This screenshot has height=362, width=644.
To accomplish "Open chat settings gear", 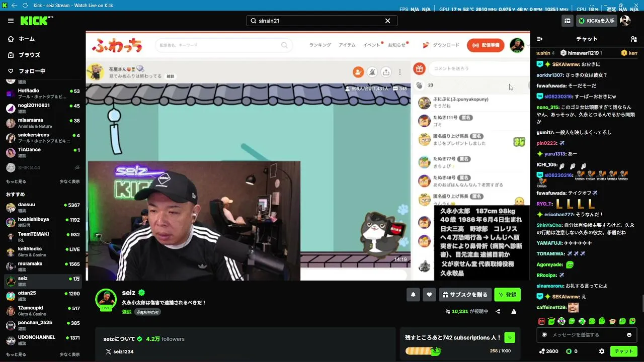I will [601, 351].
